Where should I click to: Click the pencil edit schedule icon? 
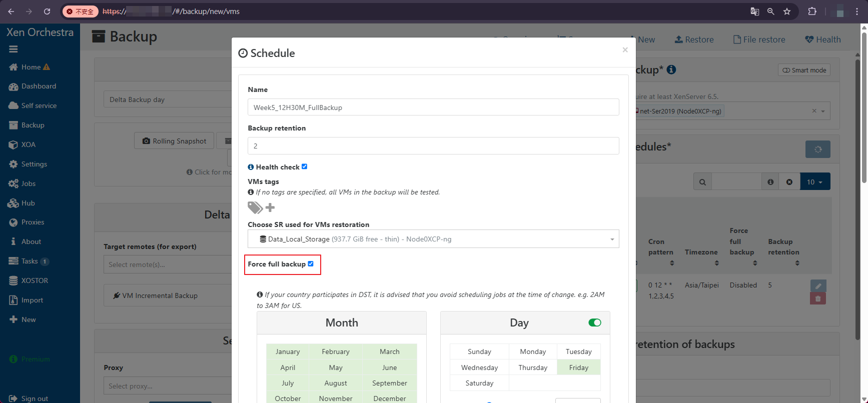(x=818, y=286)
